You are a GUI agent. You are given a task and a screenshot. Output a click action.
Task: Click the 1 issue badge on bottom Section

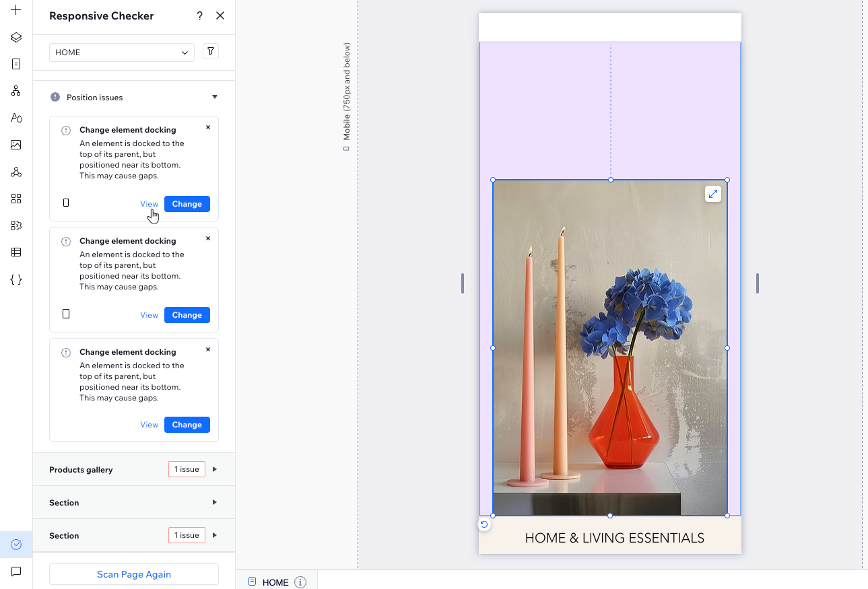tap(187, 535)
